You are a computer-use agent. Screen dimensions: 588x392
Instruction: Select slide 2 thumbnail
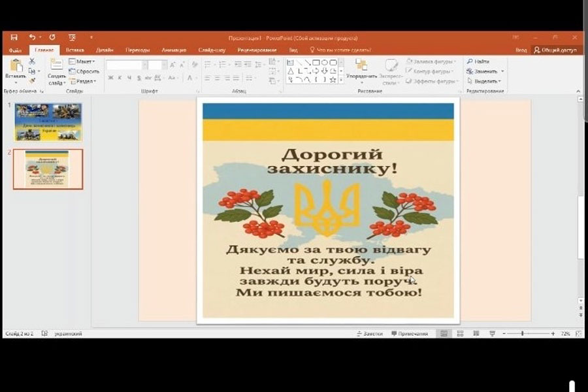click(x=48, y=169)
